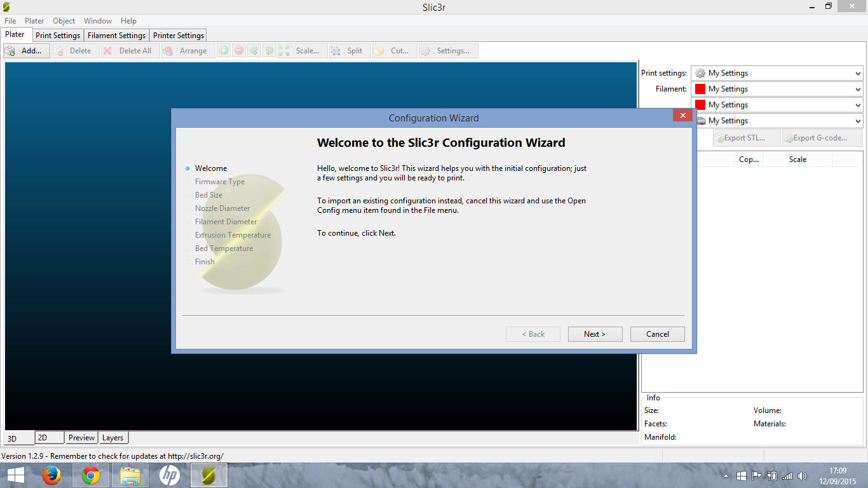Image resolution: width=868 pixels, height=488 pixels.
Task: Click the Bed Size wizard step
Action: (x=209, y=195)
